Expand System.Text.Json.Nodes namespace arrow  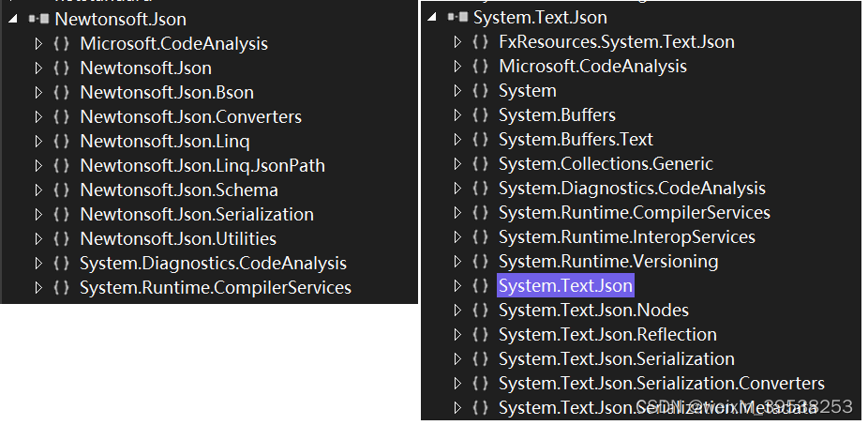457,311
